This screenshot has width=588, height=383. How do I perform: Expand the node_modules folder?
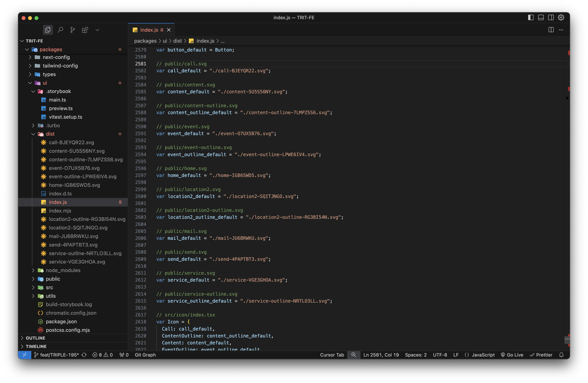pos(63,270)
